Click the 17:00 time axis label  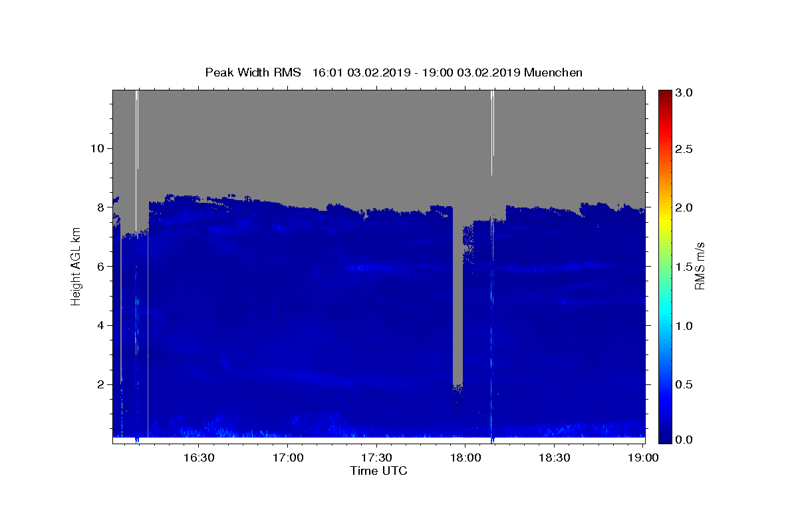(x=287, y=458)
